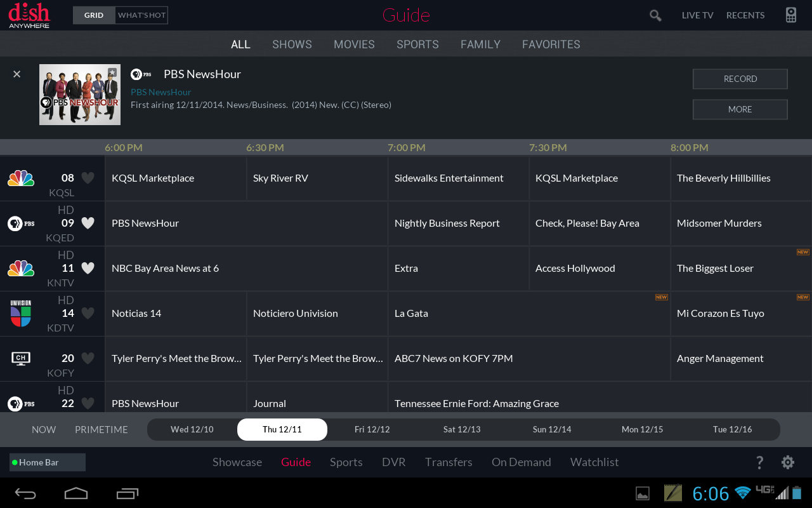
Task: Toggle the Home Bar indicator
Action: pos(48,462)
